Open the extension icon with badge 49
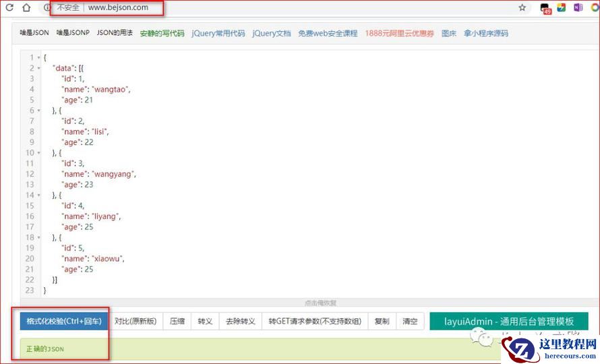This screenshot has height=364, width=600. point(545,8)
